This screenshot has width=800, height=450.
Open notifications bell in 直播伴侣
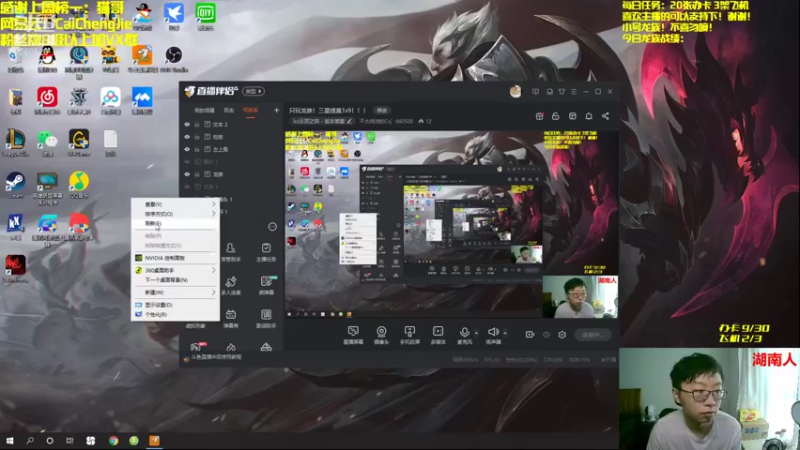click(589, 116)
